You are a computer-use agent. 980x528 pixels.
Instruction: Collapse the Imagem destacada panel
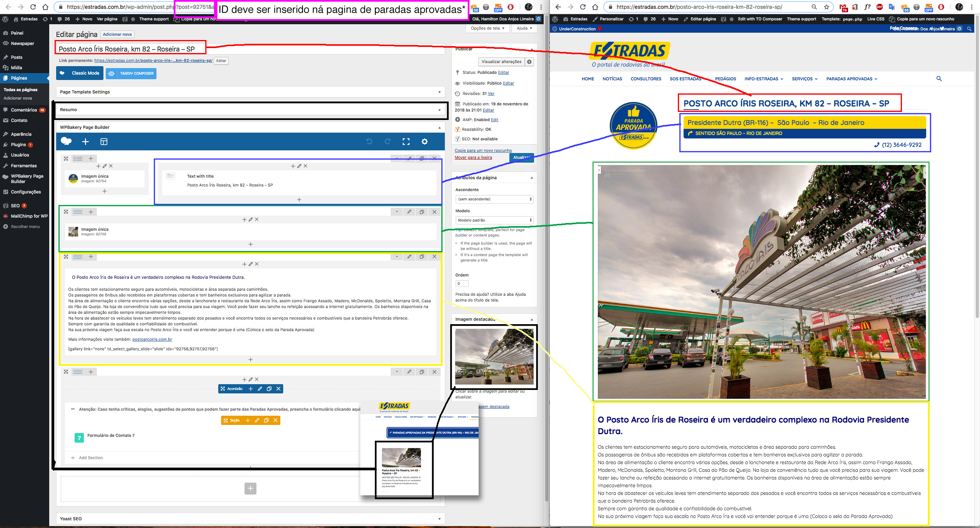click(x=532, y=320)
